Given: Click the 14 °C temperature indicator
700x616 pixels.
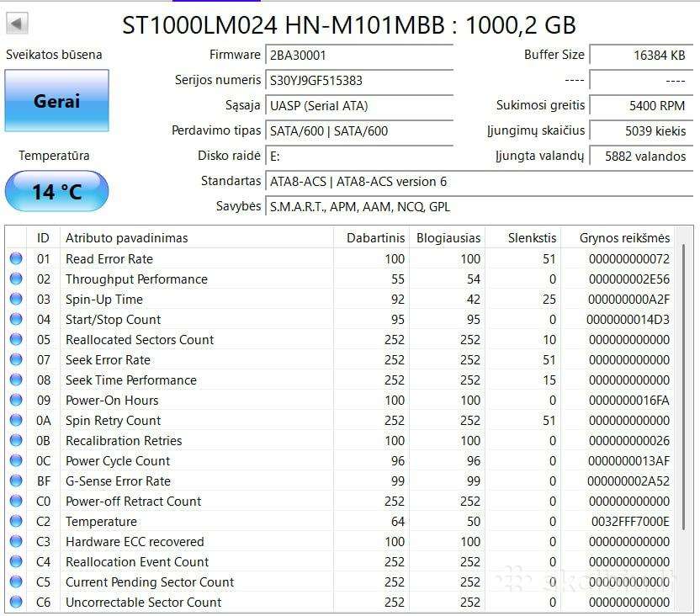Looking at the screenshot, I should [56, 192].
